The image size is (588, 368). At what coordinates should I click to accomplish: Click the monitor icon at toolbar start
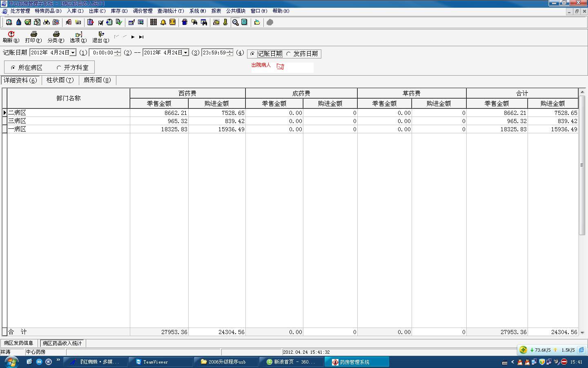pos(9,22)
